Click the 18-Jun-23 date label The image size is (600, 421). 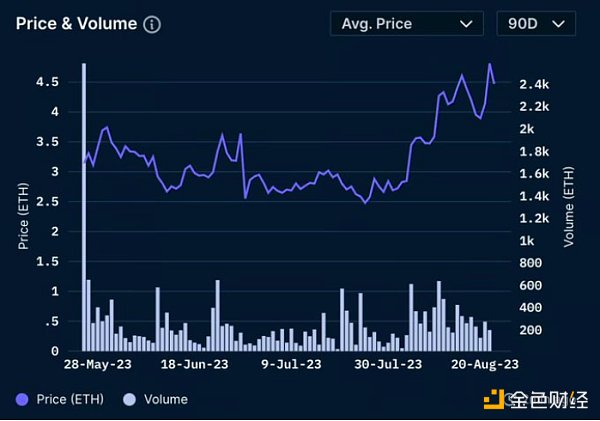[191, 366]
